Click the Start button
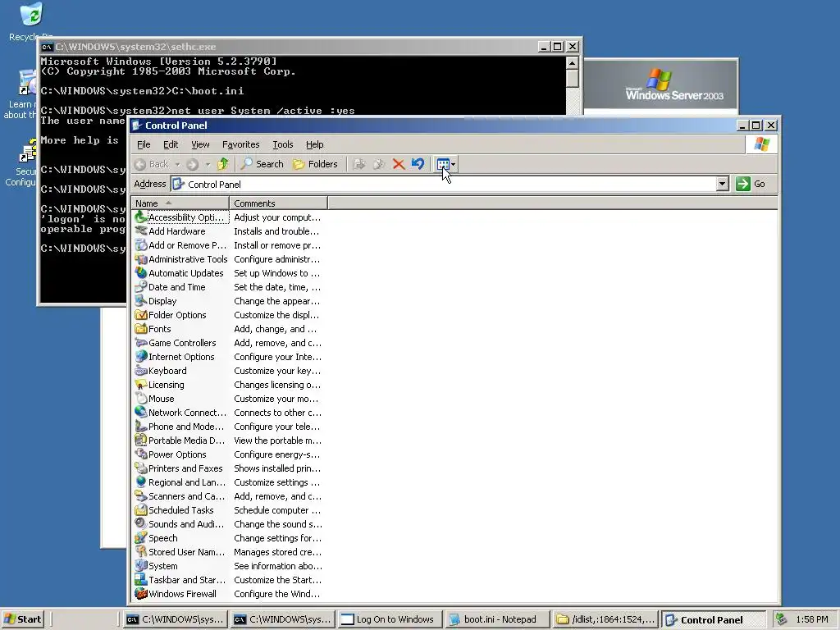Screen dimensions: 840x630 (22, 619)
